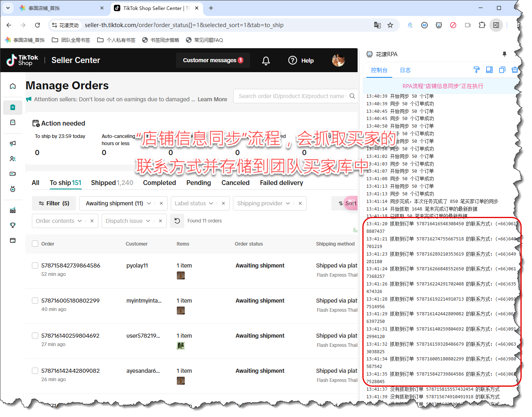
Task: Open the trophy sidebar icon
Action: (13, 225)
